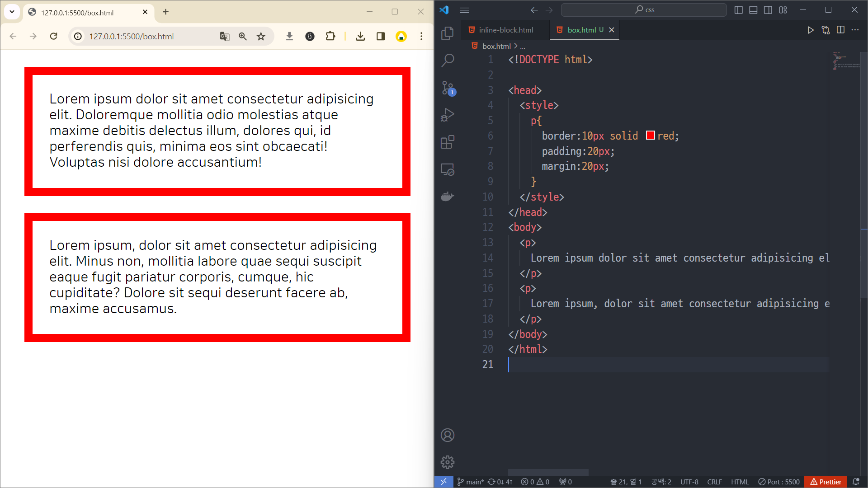Open Run and Debug view

point(447,115)
